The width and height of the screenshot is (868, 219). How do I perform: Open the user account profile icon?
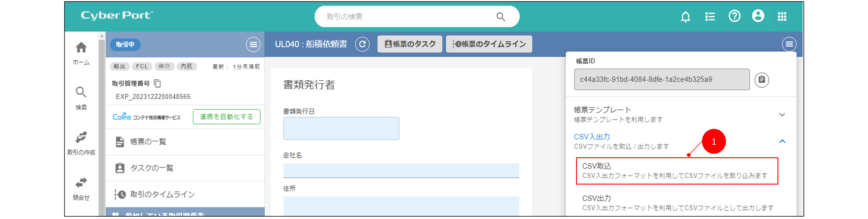(758, 16)
